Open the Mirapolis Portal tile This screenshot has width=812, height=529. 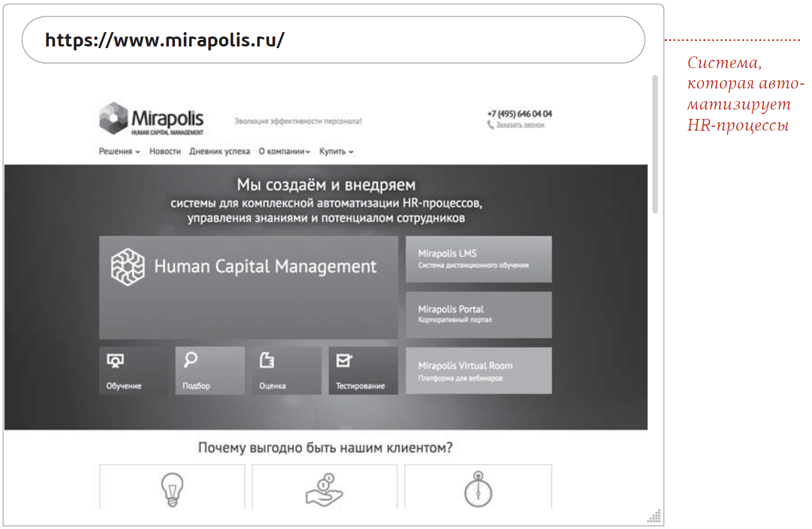click(x=479, y=315)
